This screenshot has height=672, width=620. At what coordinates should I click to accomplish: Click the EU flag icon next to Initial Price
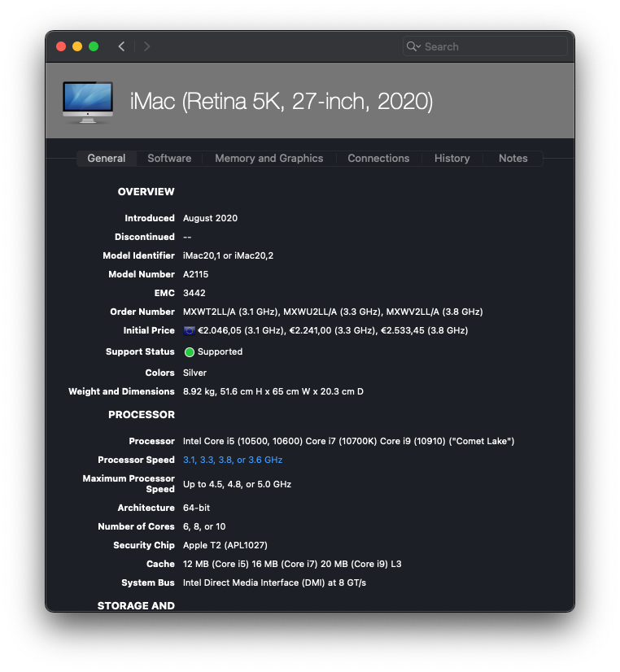(x=189, y=330)
